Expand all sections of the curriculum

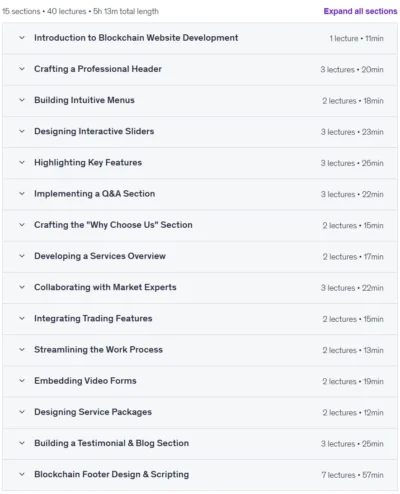click(360, 11)
